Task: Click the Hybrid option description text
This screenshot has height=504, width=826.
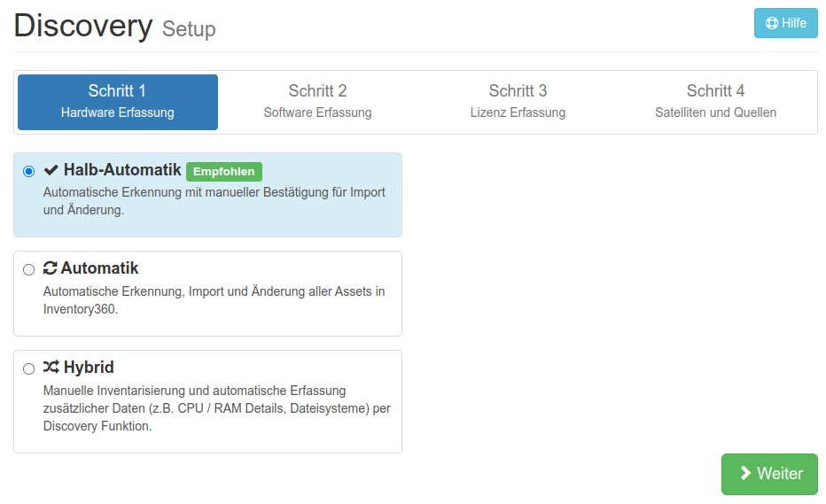Action: click(216, 408)
